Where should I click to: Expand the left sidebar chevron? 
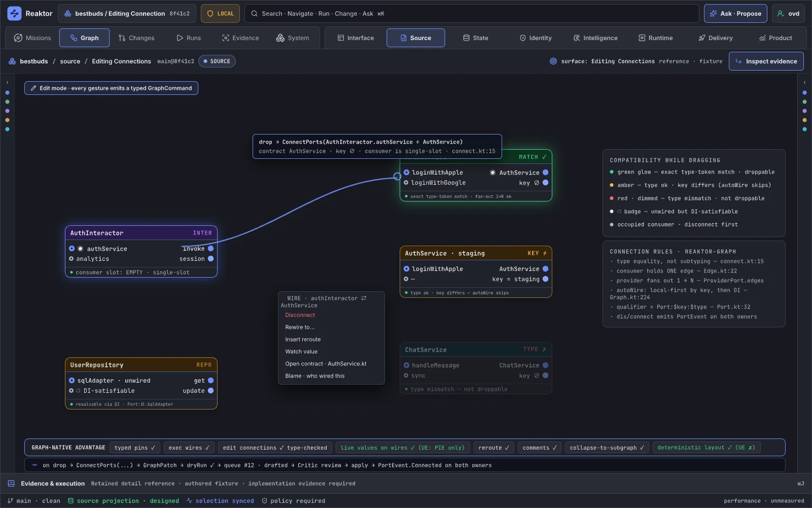point(7,82)
